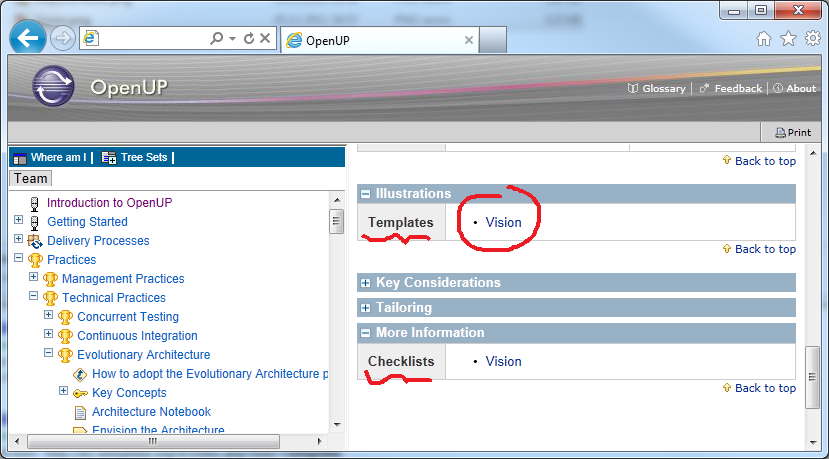
Task: Expand the Concurrent Testing node
Action: 48,315
